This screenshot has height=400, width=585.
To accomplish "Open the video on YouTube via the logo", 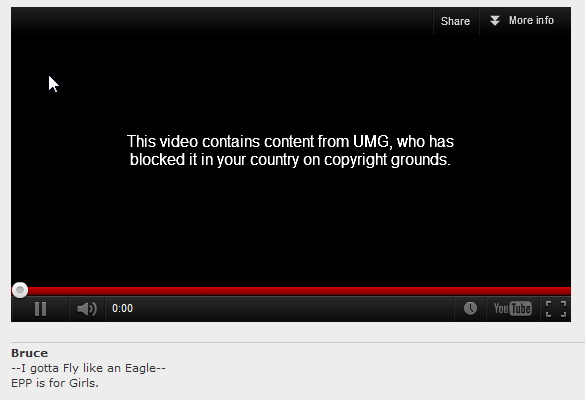I will click(x=513, y=309).
